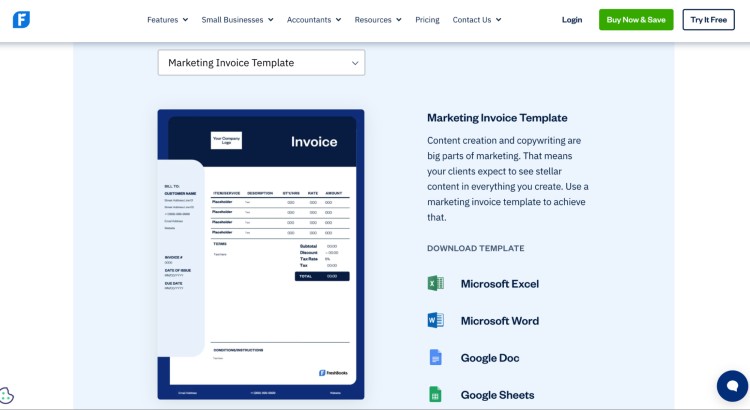Click the Marketing Invoice Template heading

[x=497, y=118]
